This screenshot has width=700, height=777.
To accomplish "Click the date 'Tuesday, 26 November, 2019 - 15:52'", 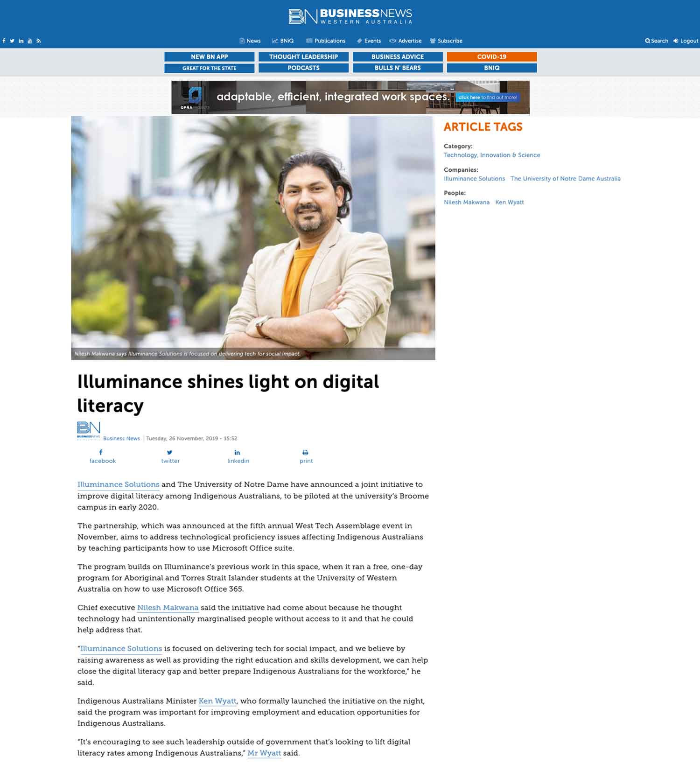I will [x=192, y=438].
